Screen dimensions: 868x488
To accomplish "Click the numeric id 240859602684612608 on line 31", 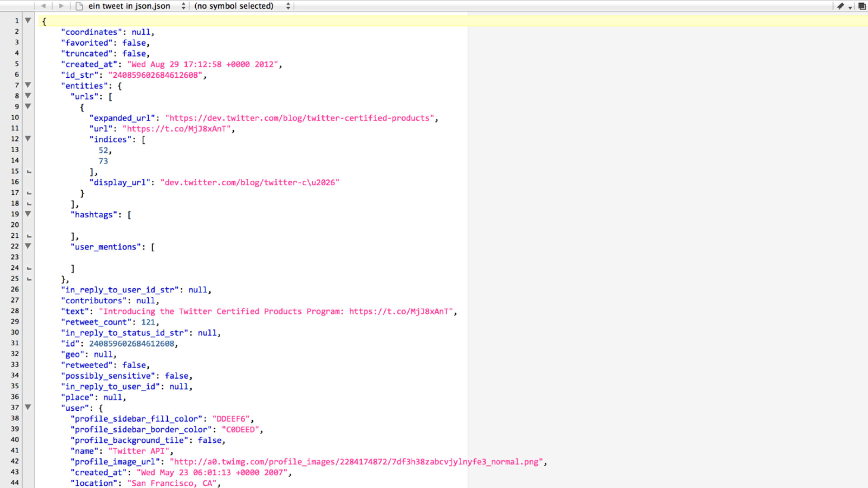I will [x=132, y=344].
